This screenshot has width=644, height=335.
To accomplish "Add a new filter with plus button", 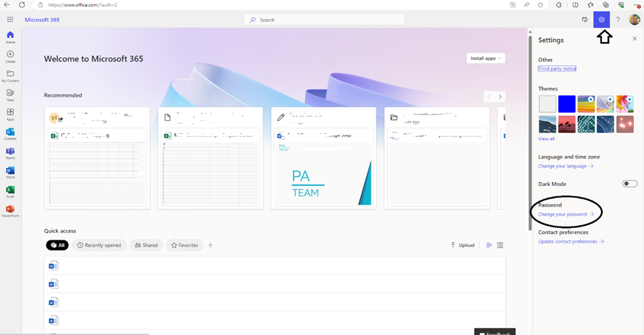I will tap(211, 245).
